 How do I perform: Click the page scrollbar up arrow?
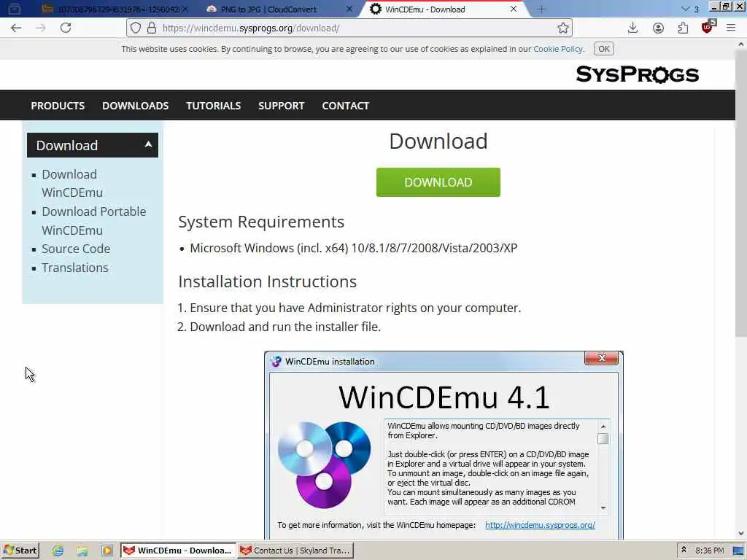(x=741, y=44)
